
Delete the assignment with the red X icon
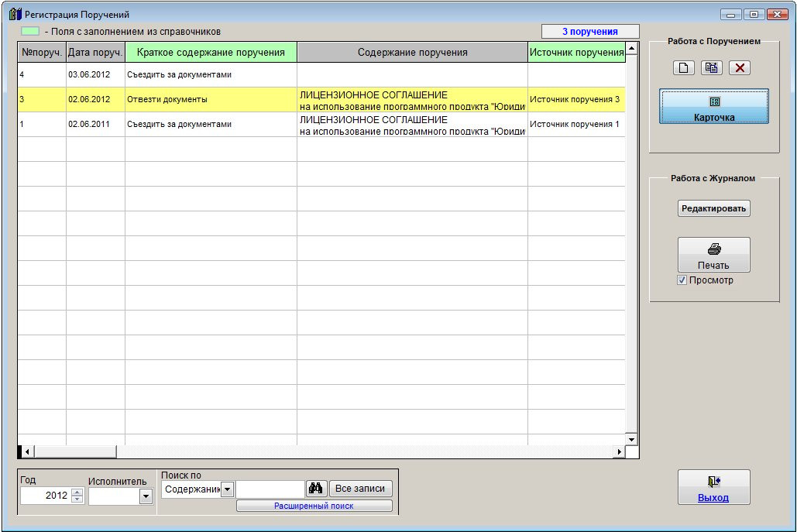click(740, 67)
